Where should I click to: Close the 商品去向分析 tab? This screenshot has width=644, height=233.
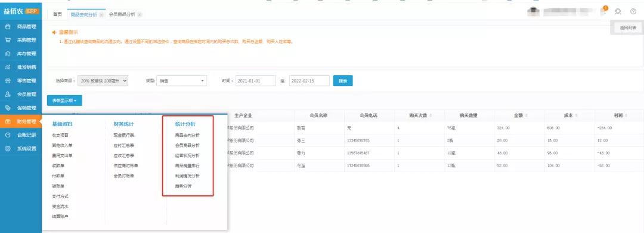pyautogui.click(x=101, y=14)
